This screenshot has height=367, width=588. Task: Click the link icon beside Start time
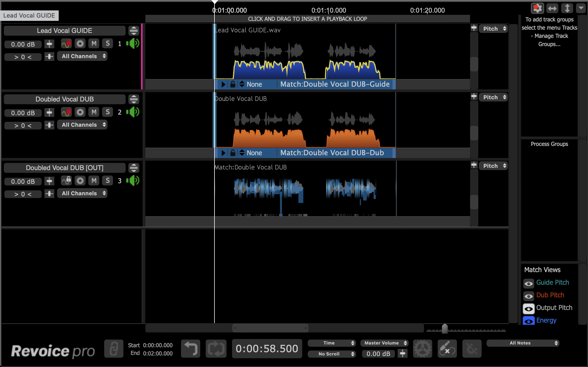114,349
